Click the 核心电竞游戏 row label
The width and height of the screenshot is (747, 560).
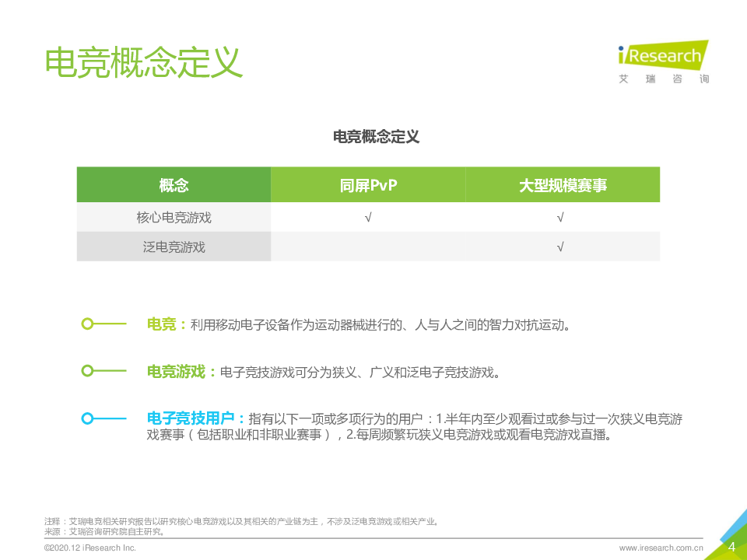[174, 218]
